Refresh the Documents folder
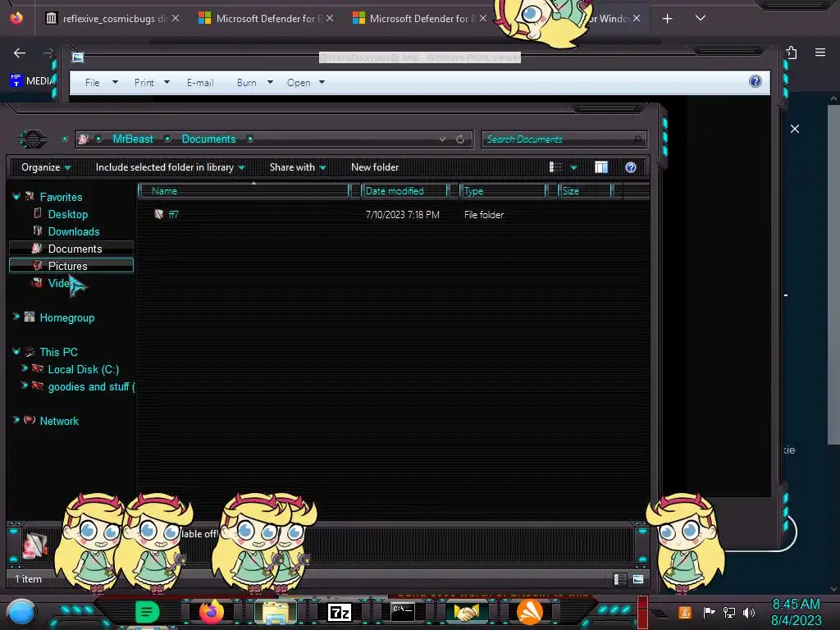840x630 pixels. pos(460,139)
